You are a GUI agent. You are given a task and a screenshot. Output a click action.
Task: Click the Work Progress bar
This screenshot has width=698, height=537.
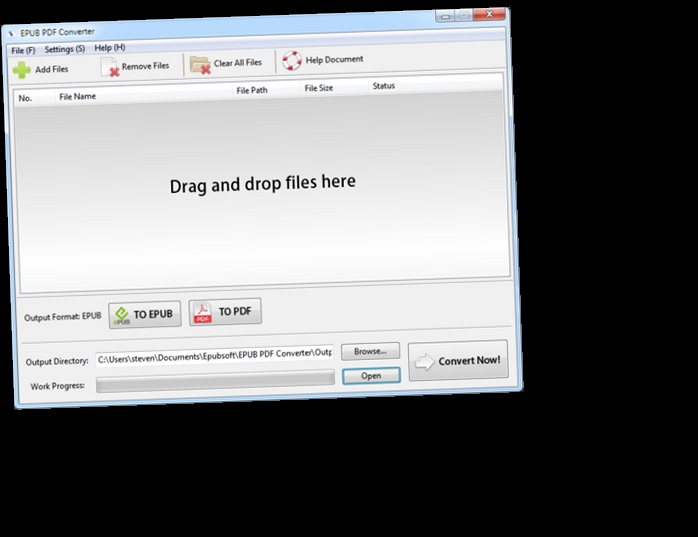click(x=215, y=381)
